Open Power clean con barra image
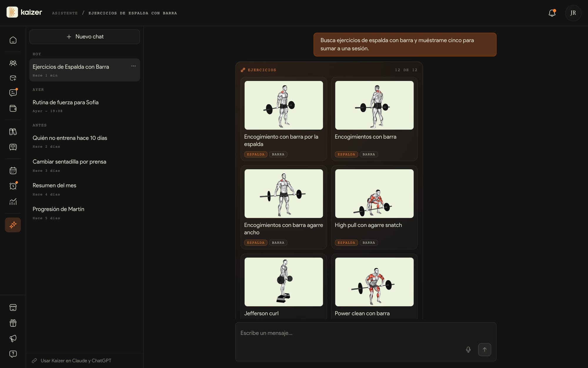This screenshot has width=588, height=368. 374,282
